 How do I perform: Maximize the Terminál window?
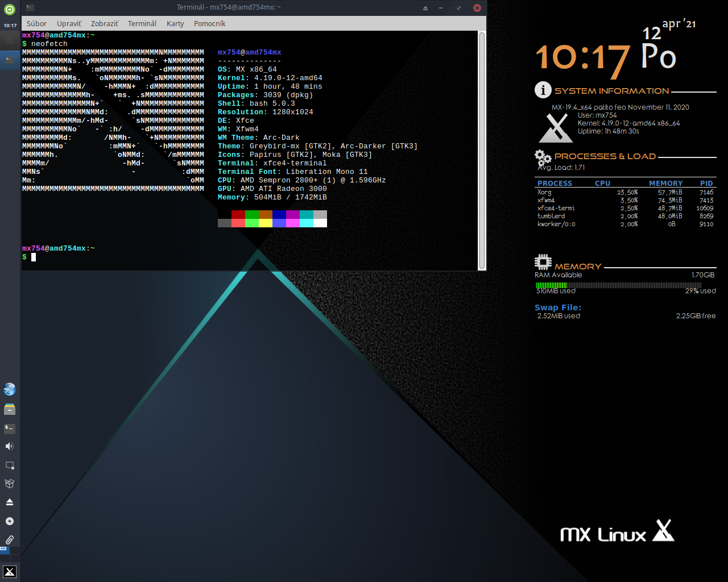[x=459, y=8]
